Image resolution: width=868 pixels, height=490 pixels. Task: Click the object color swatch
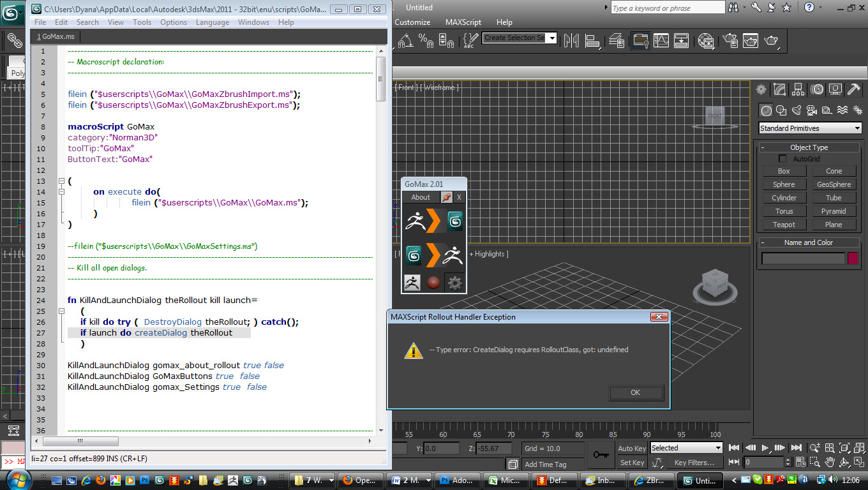(x=853, y=258)
